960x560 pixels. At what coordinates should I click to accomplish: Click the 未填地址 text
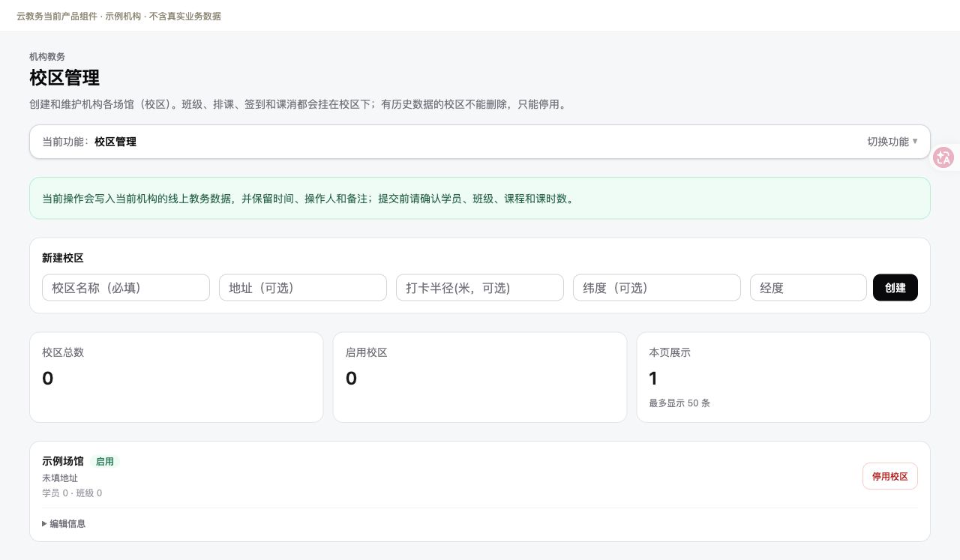[x=60, y=478]
